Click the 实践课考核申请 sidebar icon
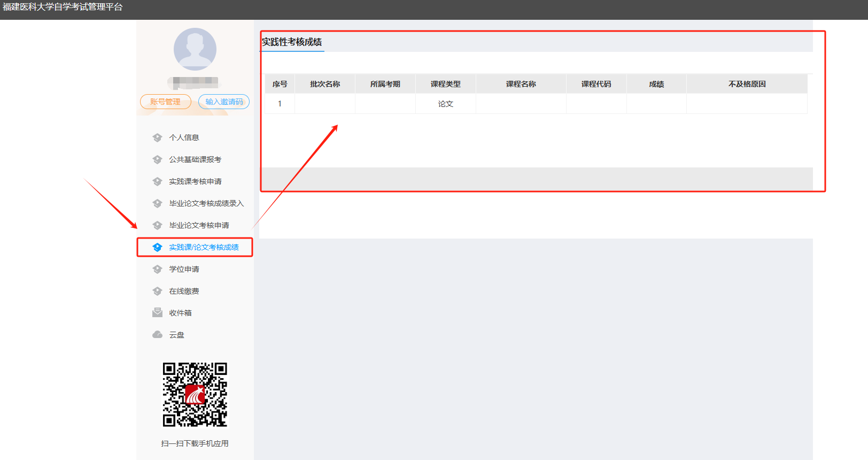This screenshot has height=460, width=868. (157, 181)
